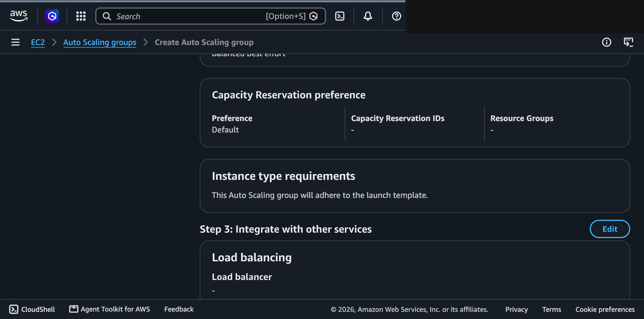Open Agent Toolkit for AWS
This screenshot has height=319, width=644.
tap(110, 309)
